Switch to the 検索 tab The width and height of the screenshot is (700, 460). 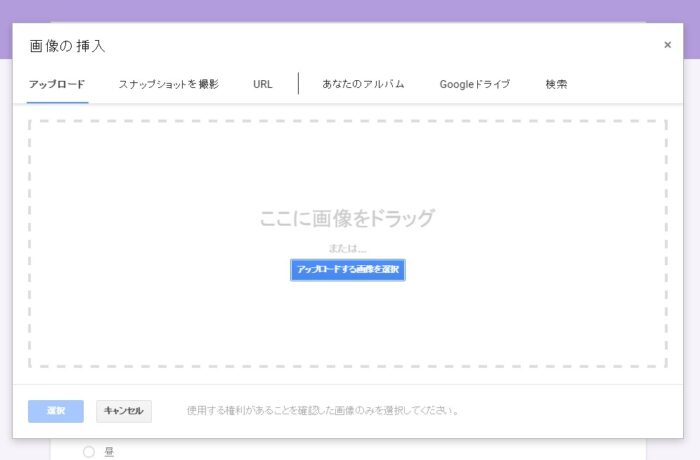[556, 84]
